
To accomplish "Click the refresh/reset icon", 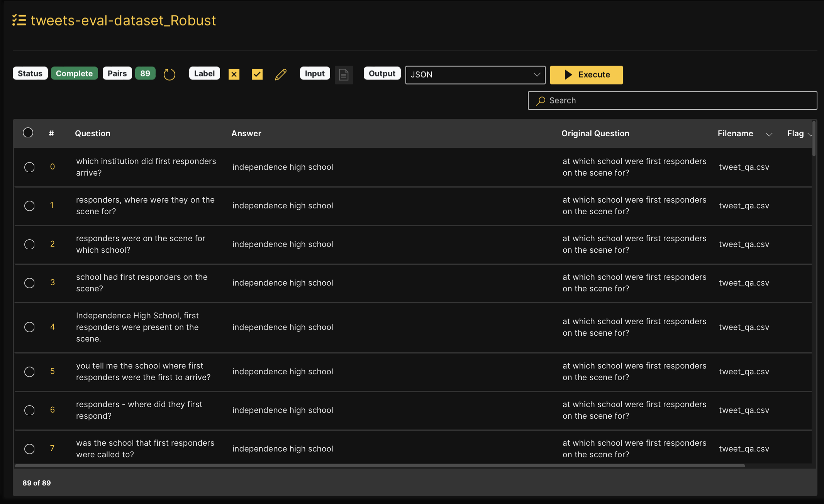I will click(170, 74).
